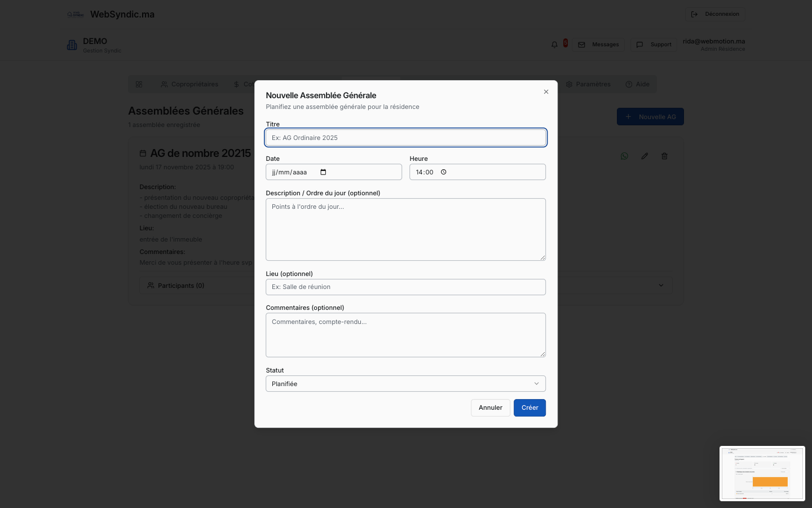Share assembly via WhatsApp icon

(x=624, y=156)
